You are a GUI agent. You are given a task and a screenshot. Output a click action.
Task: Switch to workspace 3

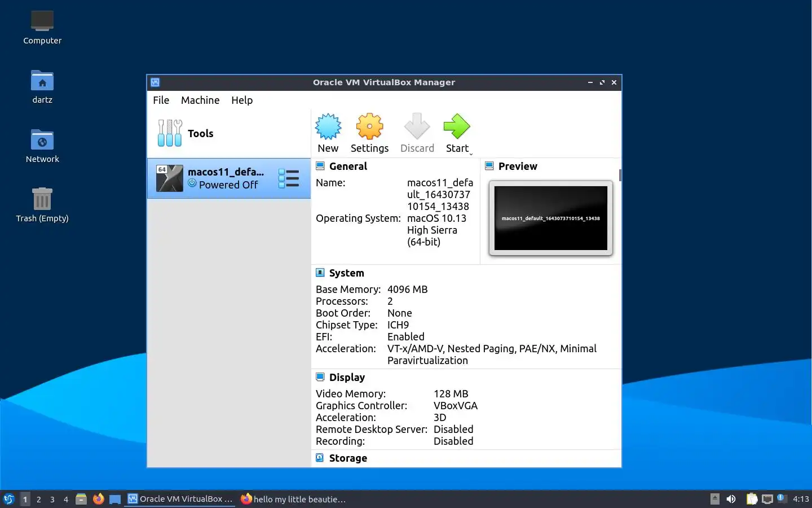click(x=52, y=499)
